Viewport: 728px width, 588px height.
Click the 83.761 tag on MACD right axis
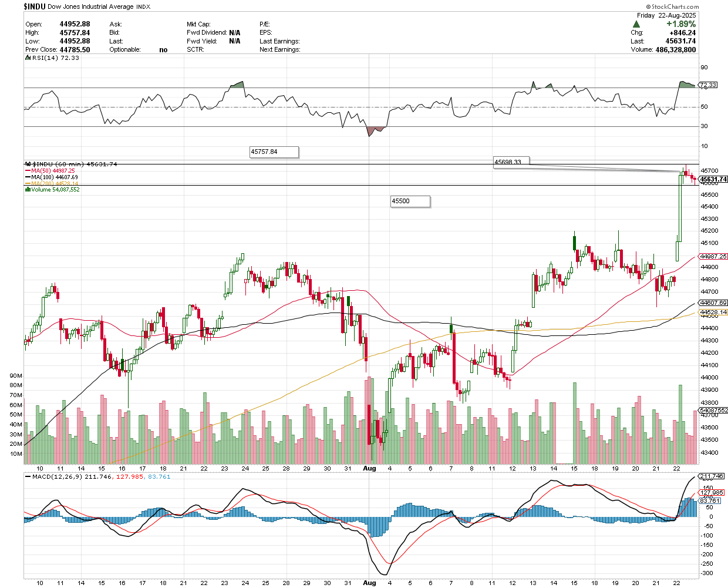[x=710, y=501]
